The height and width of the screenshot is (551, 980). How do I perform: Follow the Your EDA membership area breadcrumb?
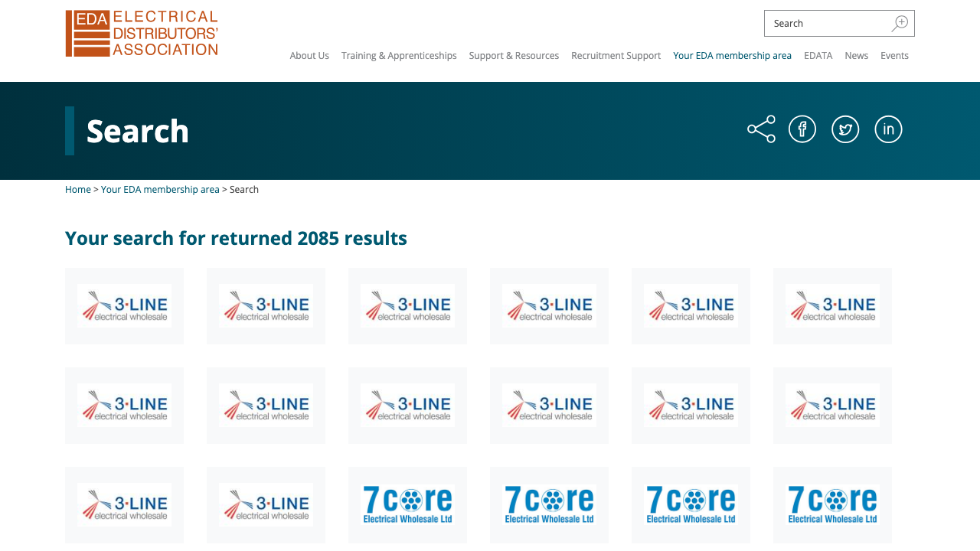tap(160, 187)
